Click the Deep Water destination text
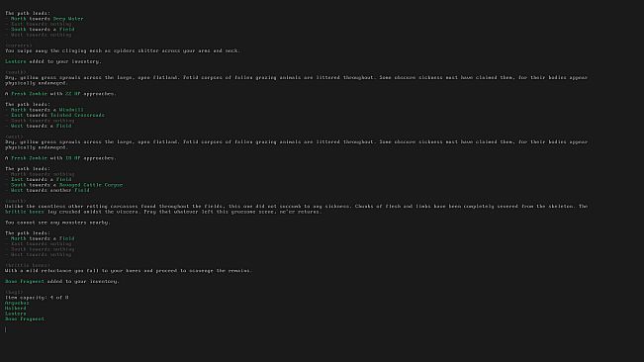Viewport: 644px width, 362px height. [x=68, y=19]
